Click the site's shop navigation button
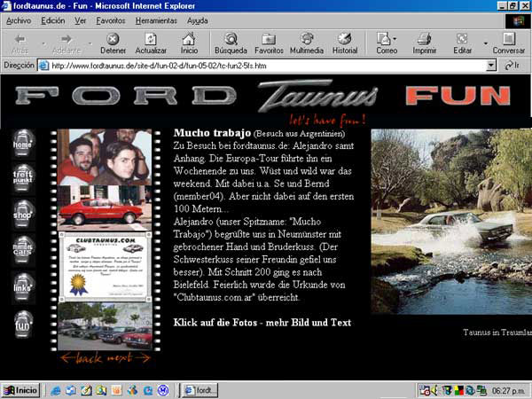 coord(22,214)
